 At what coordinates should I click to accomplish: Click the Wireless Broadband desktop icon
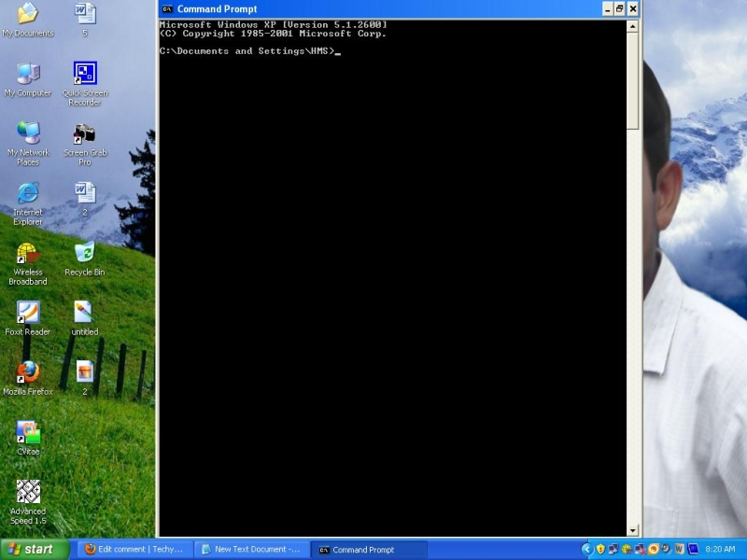[28, 253]
